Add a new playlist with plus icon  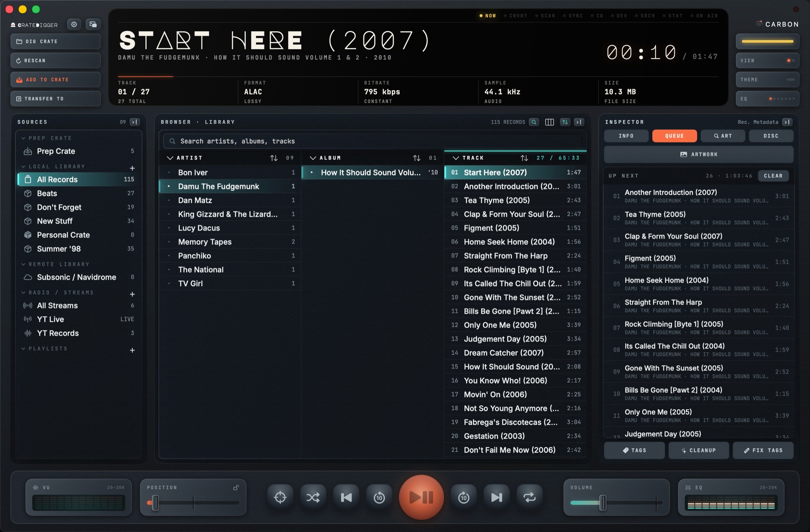pyautogui.click(x=132, y=351)
